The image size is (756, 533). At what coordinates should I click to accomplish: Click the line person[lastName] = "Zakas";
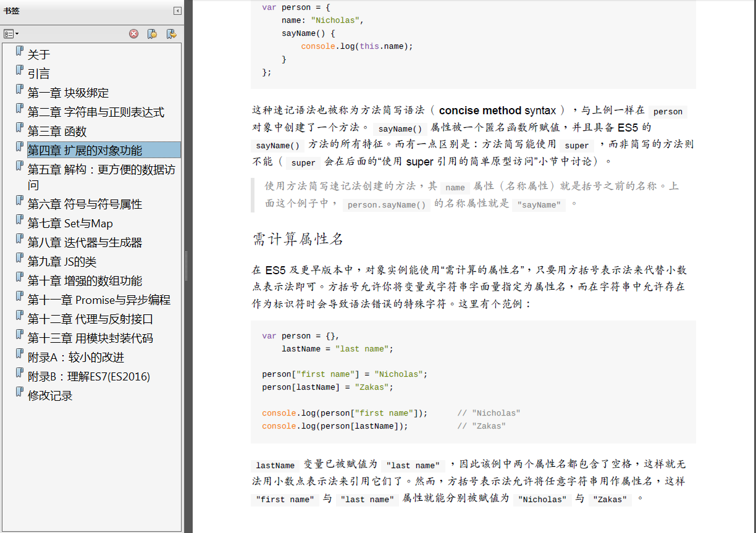(x=327, y=387)
